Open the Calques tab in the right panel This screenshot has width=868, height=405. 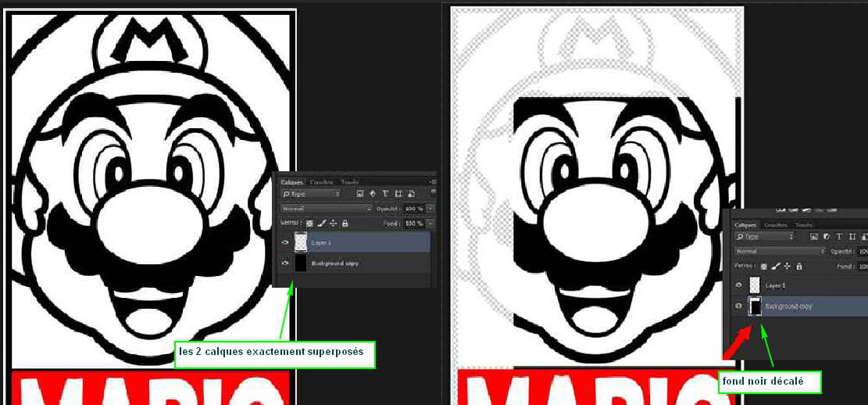pos(745,225)
